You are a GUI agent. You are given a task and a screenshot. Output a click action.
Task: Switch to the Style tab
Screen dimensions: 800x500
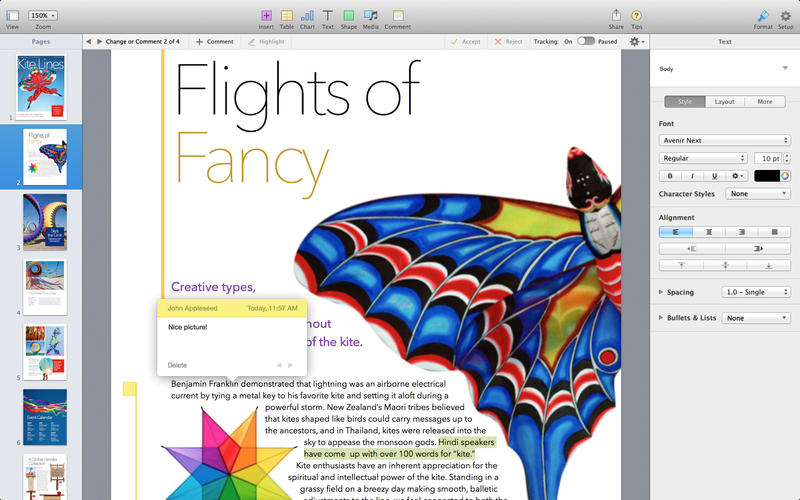click(685, 102)
